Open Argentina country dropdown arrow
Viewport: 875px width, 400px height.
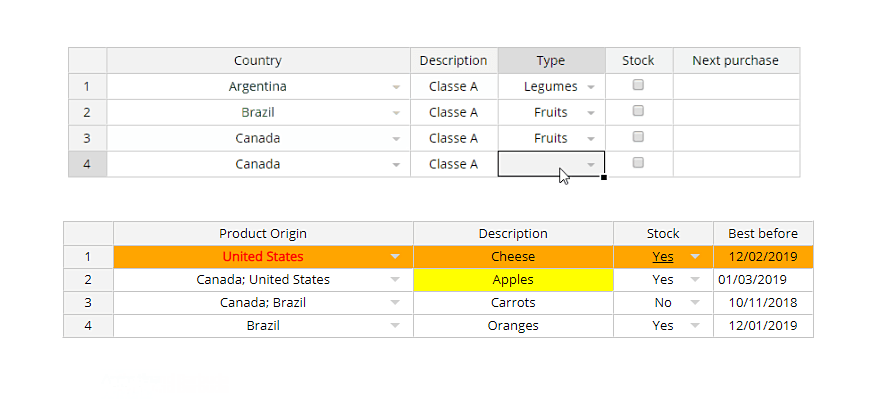(x=396, y=87)
